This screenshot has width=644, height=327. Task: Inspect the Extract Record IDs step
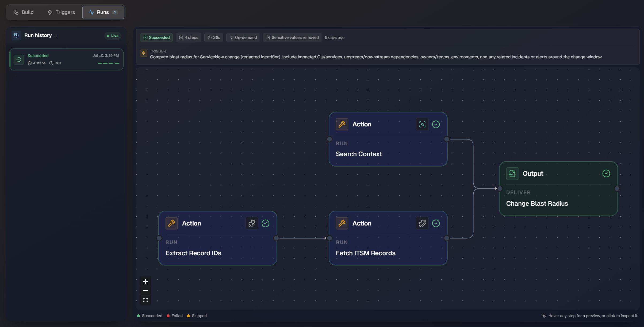click(x=218, y=238)
